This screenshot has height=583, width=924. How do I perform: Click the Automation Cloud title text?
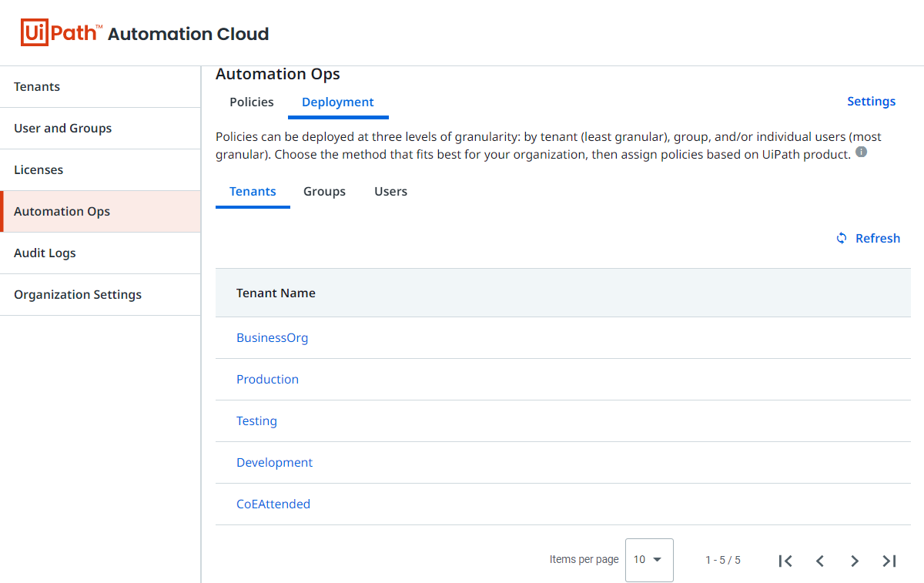click(189, 34)
